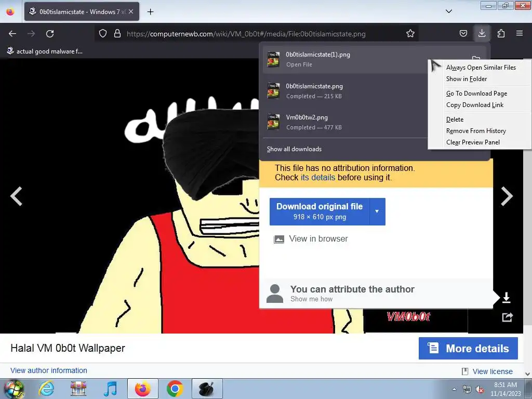Expand download size options arrow

(377, 211)
